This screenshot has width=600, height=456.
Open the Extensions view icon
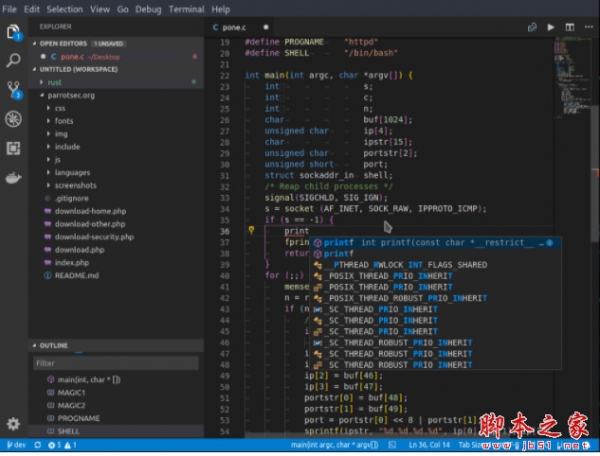point(13,148)
